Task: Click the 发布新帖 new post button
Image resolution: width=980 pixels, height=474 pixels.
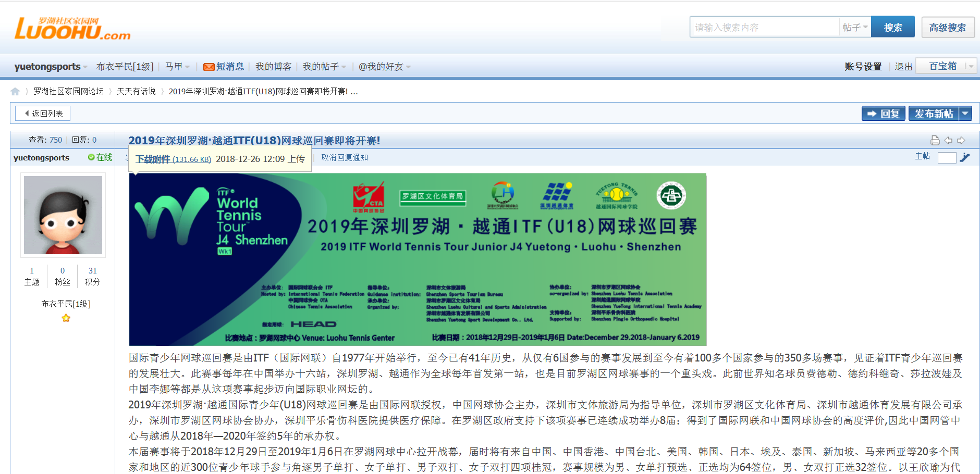Action: (x=934, y=114)
